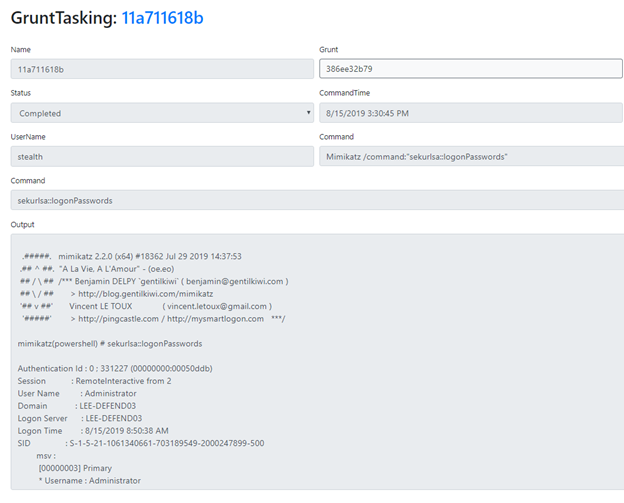
Task: Click the UserName field showing stealth
Action: pos(162,156)
